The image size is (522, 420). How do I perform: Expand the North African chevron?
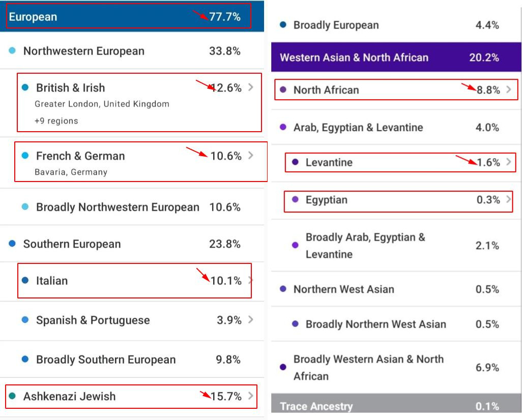pyautogui.click(x=509, y=90)
